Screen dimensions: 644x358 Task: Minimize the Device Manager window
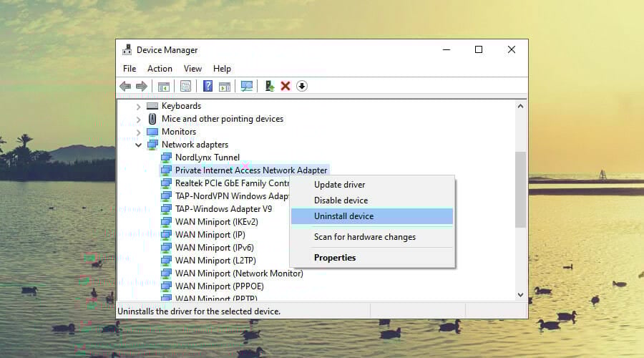447,49
